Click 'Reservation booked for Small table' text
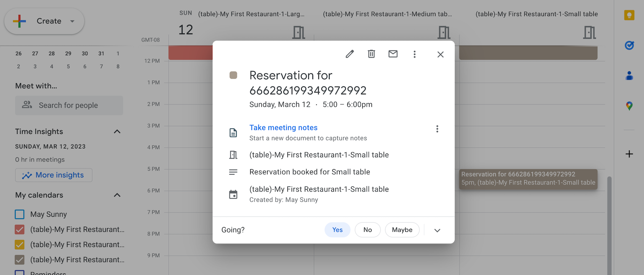 pos(310,172)
